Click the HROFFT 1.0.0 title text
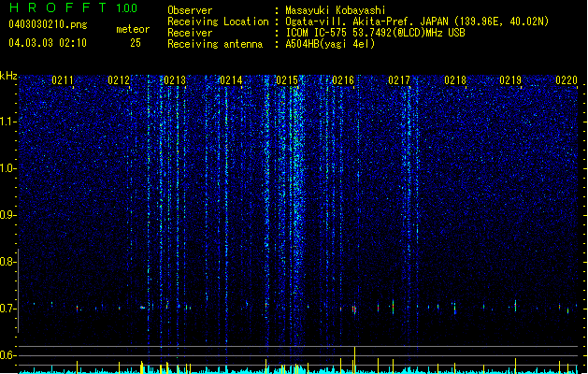The height and width of the screenshot is (374, 588). coord(73,7)
